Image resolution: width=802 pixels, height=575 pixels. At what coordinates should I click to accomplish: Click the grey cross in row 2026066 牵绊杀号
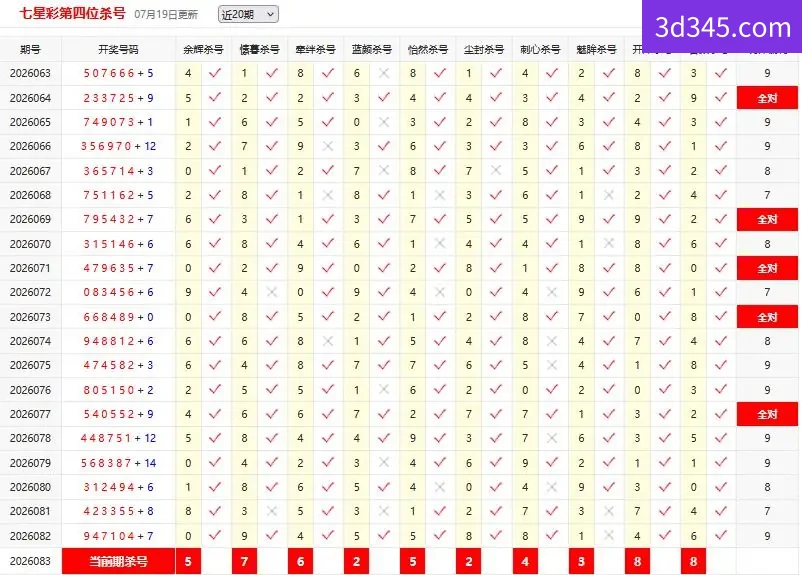[328, 146]
